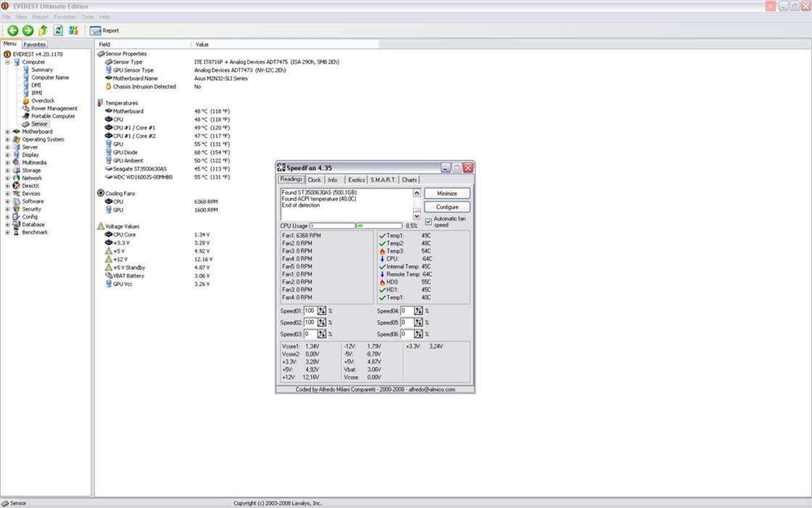Click the Field column header
Viewport: 812px width, 508px height.
[x=143, y=44]
